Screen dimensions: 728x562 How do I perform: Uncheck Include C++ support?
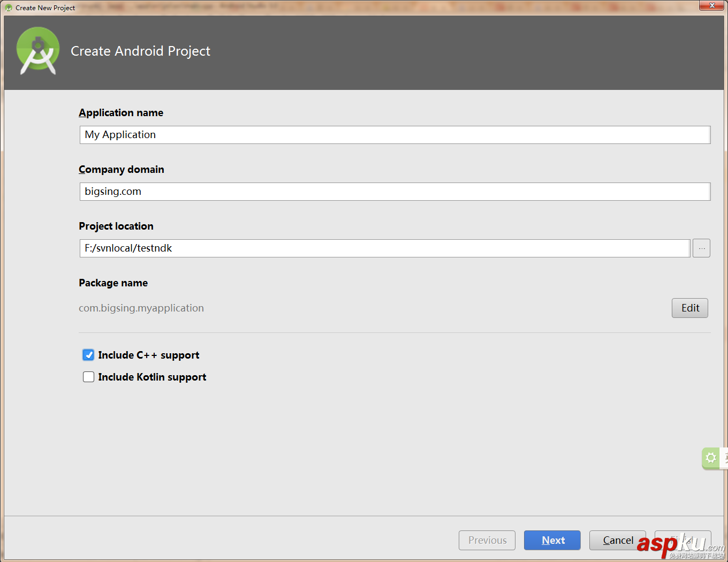pyautogui.click(x=88, y=355)
